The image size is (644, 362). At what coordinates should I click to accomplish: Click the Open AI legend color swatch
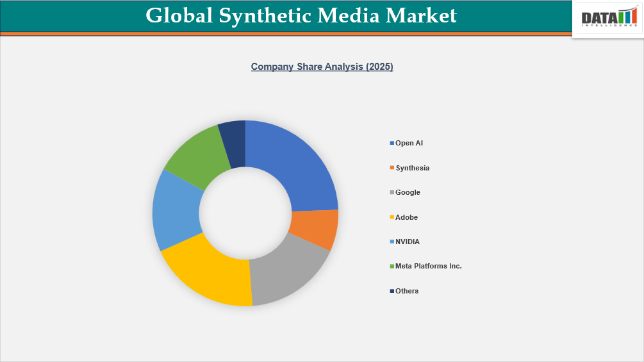392,144
